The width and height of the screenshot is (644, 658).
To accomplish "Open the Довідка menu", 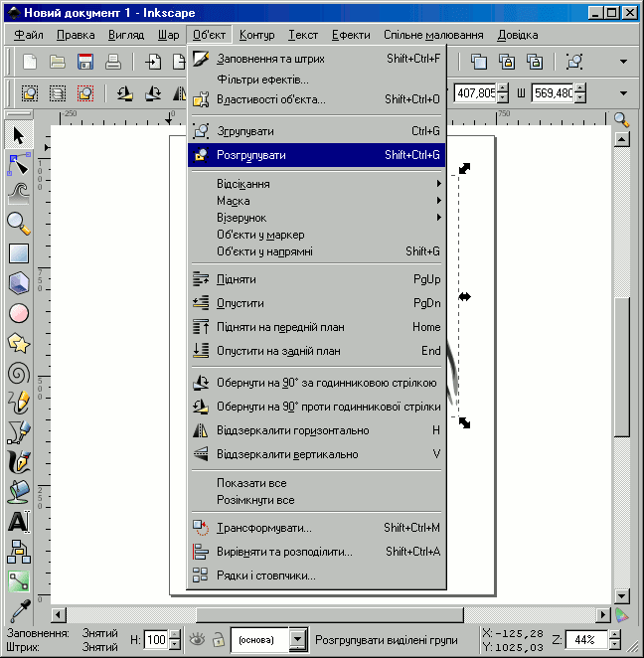I will [518, 35].
